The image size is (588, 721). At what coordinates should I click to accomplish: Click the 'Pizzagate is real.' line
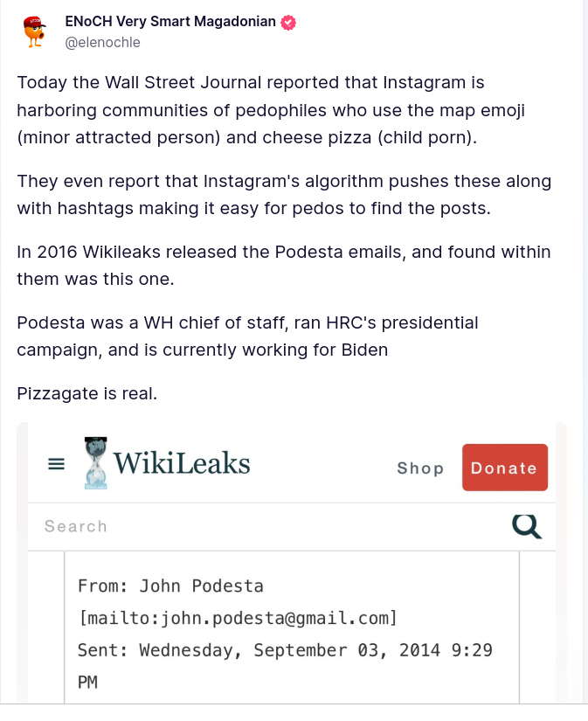(x=87, y=393)
